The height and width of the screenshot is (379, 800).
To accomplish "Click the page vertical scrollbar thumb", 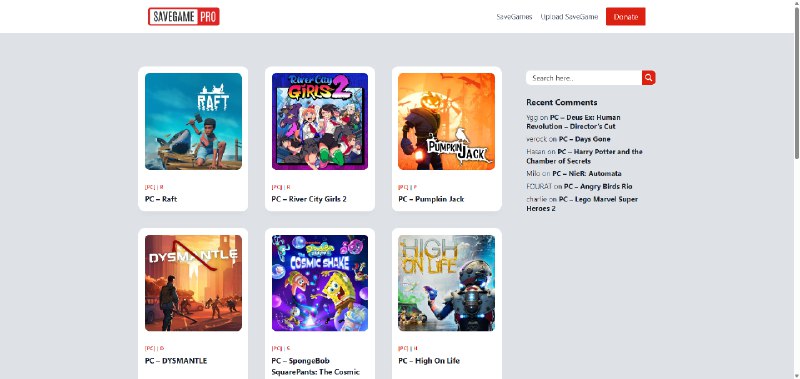I will 796,84.
